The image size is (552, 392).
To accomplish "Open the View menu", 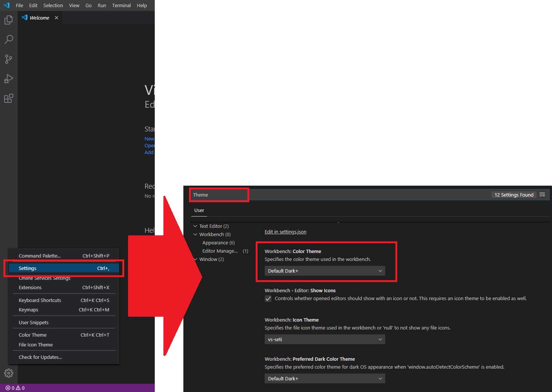I will pos(74,5).
